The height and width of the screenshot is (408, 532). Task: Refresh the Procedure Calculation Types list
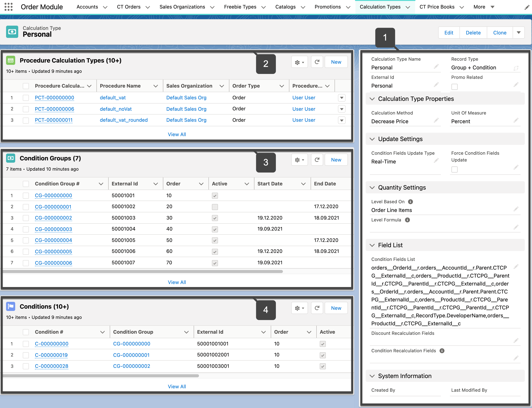click(x=317, y=62)
